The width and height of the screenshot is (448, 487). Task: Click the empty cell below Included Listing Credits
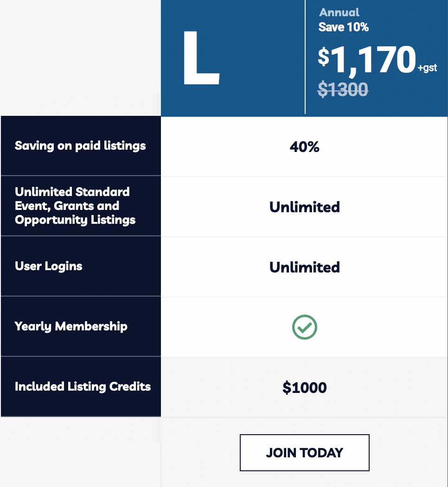click(x=80, y=452)
